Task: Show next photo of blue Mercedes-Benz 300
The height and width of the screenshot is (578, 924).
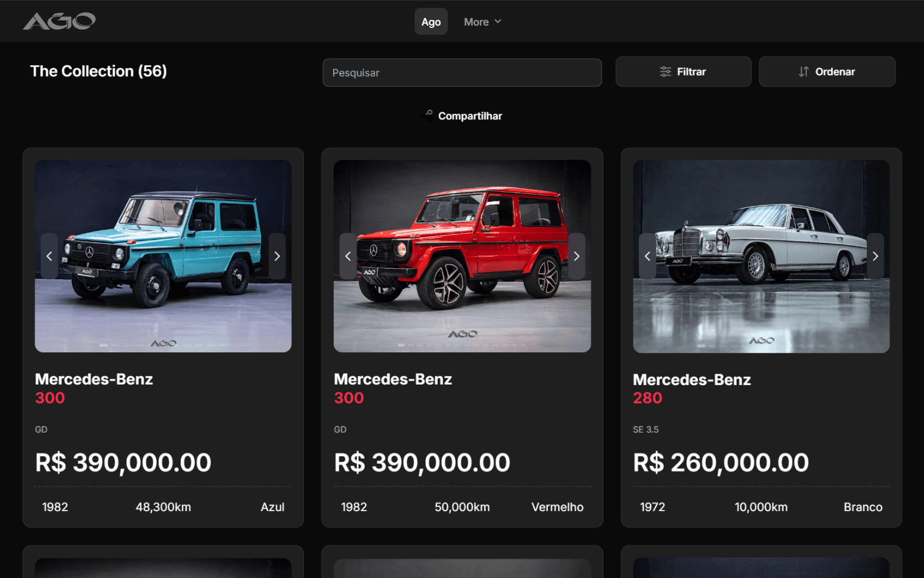Action: point(277,256)
